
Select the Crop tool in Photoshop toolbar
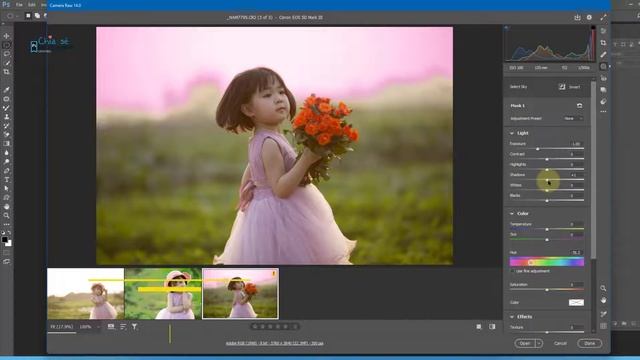[x=7, y=72]
